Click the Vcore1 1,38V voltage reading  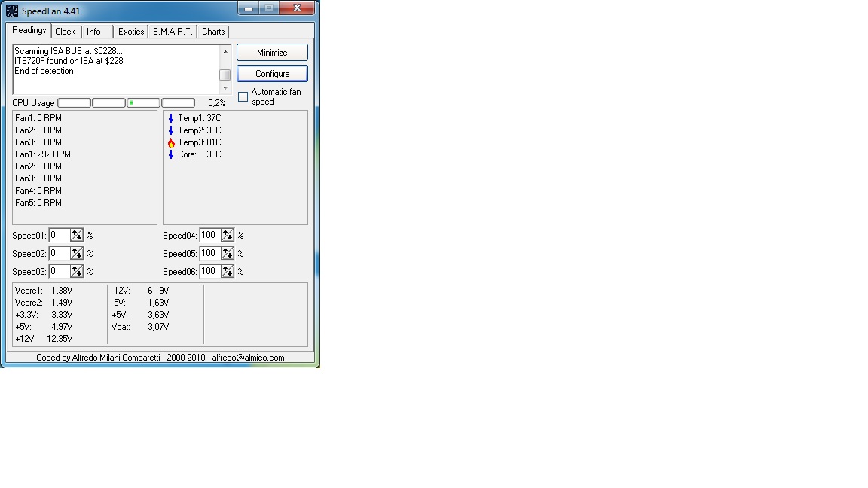pos(44,291)
